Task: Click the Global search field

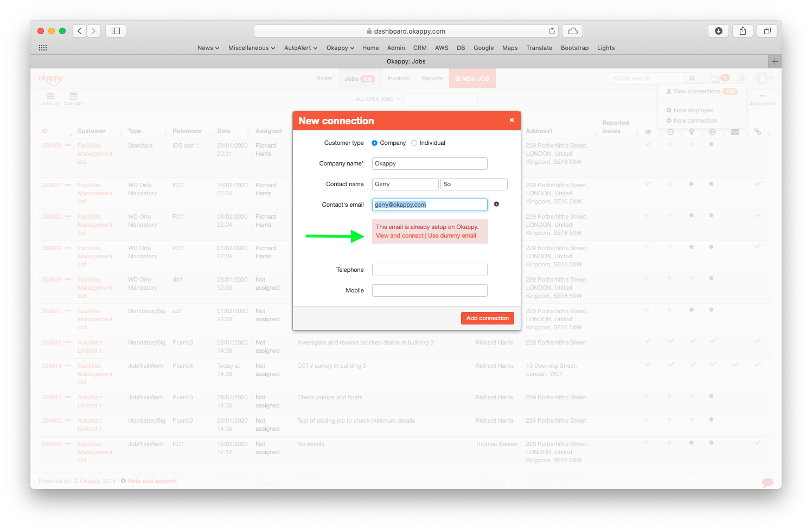Action: (x=645, y=78)
